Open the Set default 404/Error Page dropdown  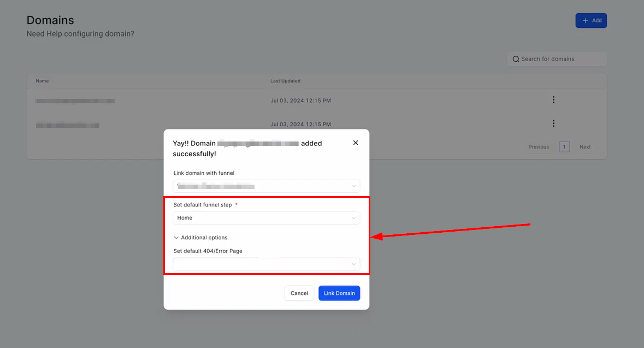(x=266, y=264)
